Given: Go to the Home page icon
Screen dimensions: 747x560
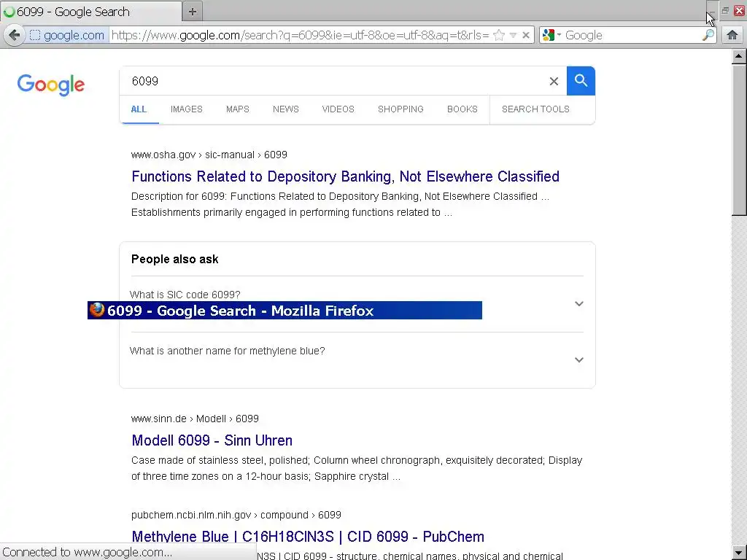Looking at the screenshot, I should [x=732, y=35].
